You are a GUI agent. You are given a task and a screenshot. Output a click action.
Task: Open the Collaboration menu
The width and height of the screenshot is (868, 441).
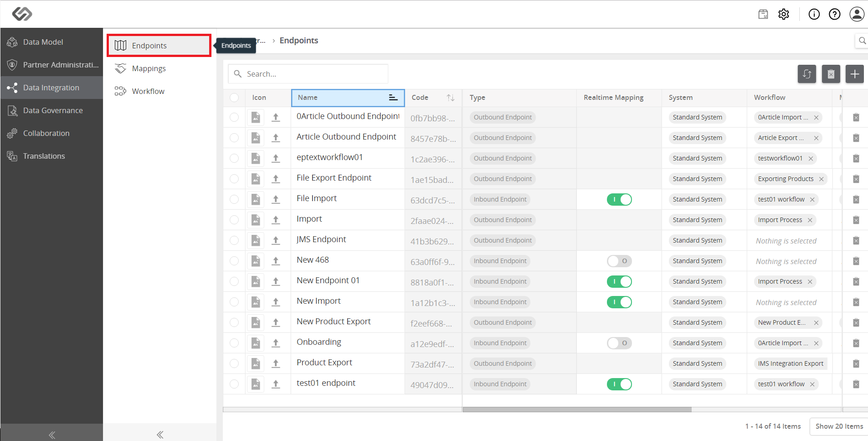coord(51,133)
